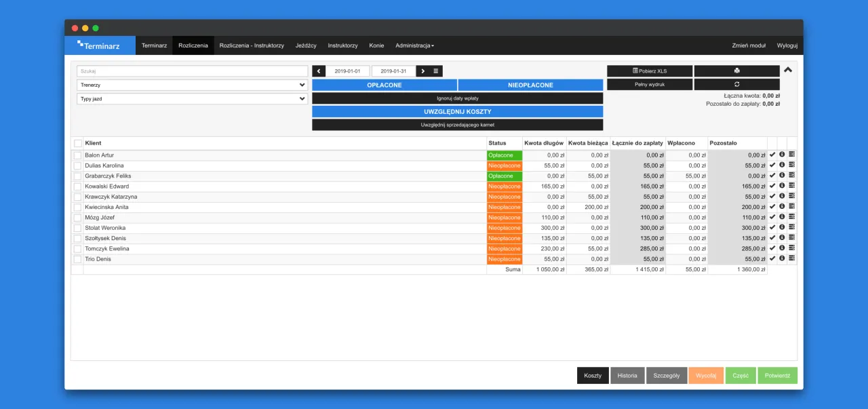Image resolution: width=868 pixels, height=409 pixels.
Task: Click the print icon in the top right panel
Action: tap(736, 71)
